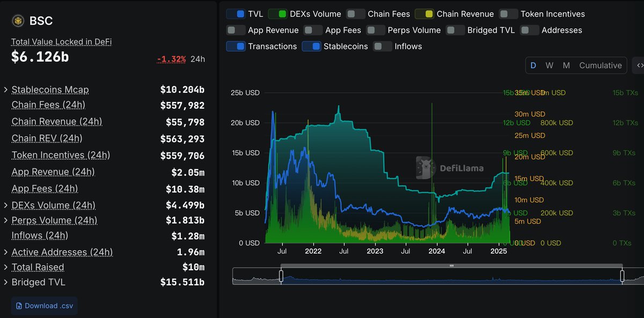This screenshot has width=644, height=318.
Task: Click the $6.126b TVL value
Action: 40,57
